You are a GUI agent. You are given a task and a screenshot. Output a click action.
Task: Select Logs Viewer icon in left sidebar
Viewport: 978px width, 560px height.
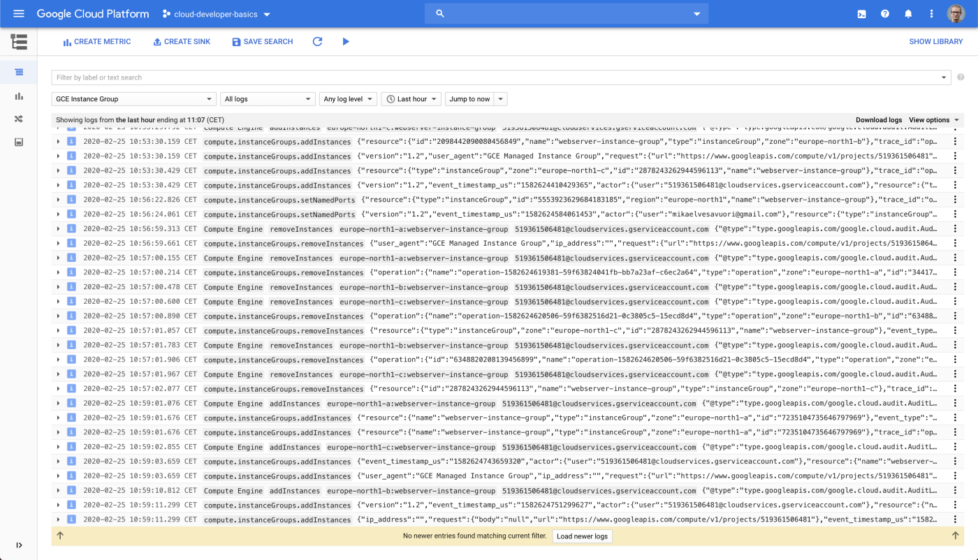coord(19,72)
